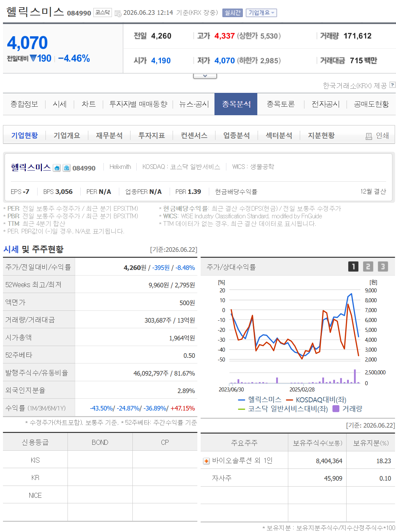Screen dimensions: 396x532
Task: Open the 뉴스·공시 tab
Action: (x=194, y=104)
